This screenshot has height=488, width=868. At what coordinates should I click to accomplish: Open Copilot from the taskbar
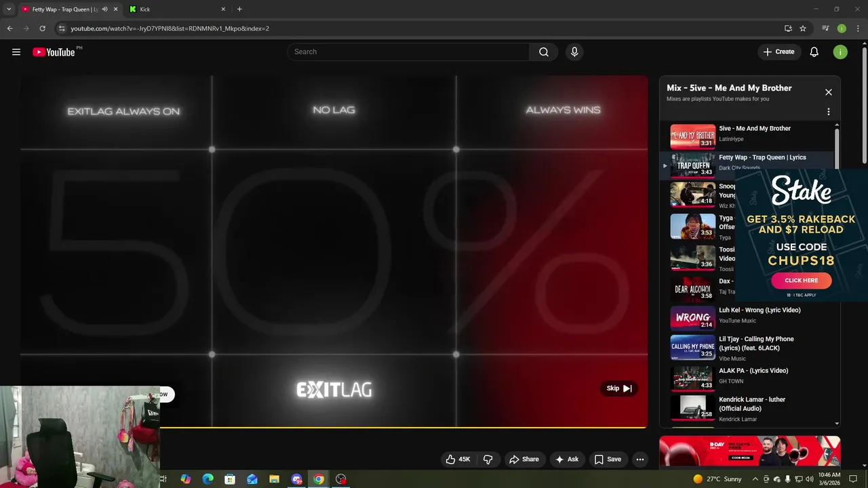coord(186,479)
